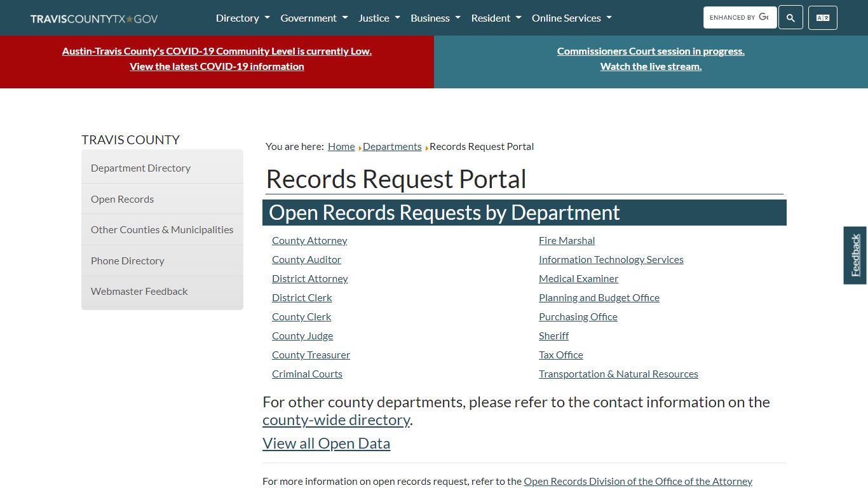The image size is (868, 488).
Task: Go to Departments breadcrumb link
Action: click(392, 146)
